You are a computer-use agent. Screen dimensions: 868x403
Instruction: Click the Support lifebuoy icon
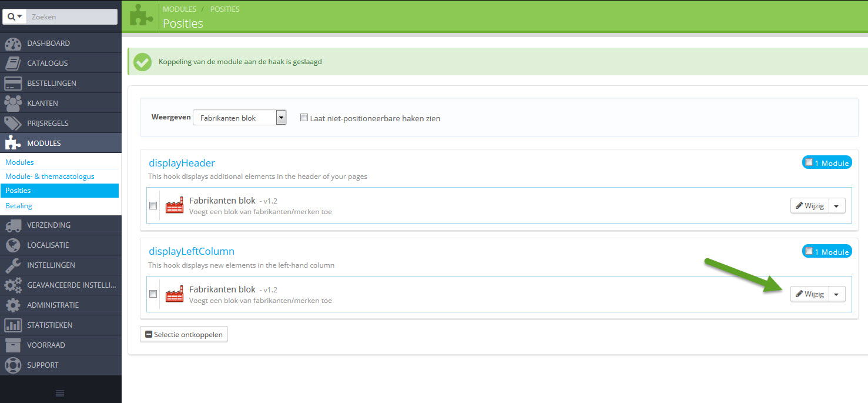tap(13, 365)
